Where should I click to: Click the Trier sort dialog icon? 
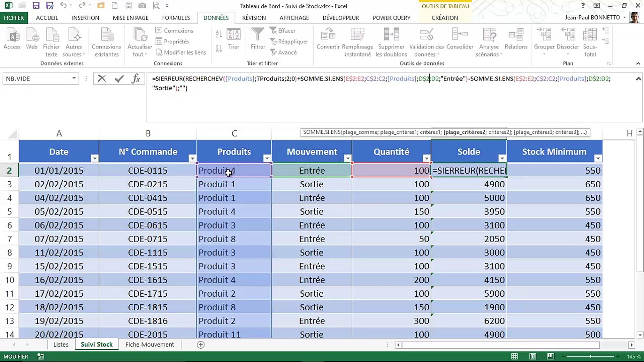233,35
